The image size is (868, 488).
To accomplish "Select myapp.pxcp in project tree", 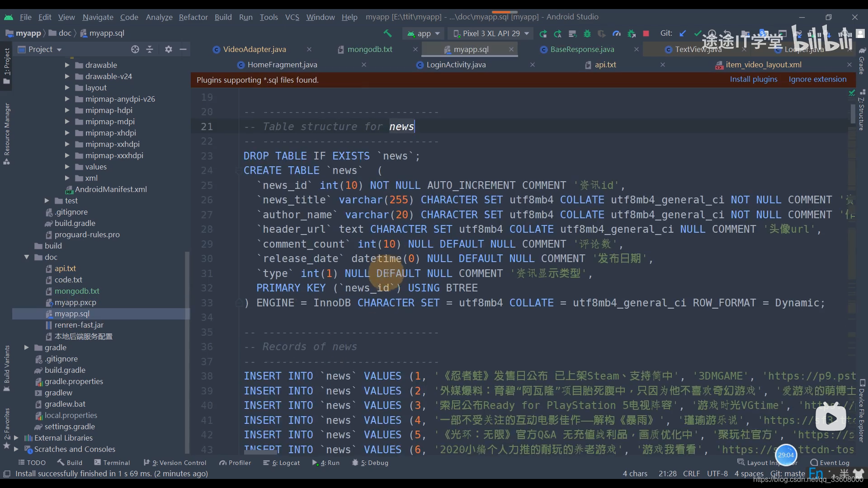I will (x=71, y=302).
